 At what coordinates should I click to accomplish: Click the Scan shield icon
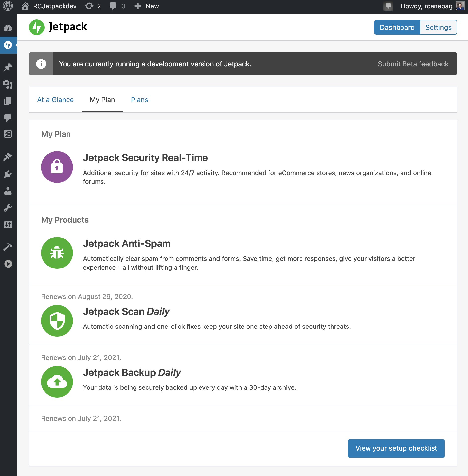tap(57, 321)
